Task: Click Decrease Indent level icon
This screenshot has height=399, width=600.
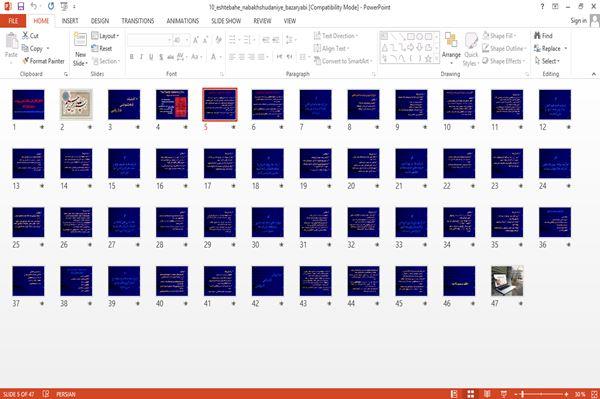Action: (x=266, y=40)
